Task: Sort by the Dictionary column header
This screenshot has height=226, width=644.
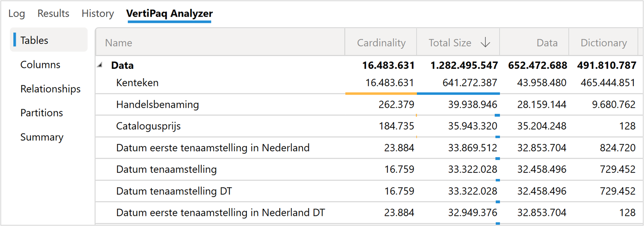Action: [x=603, y=42]
